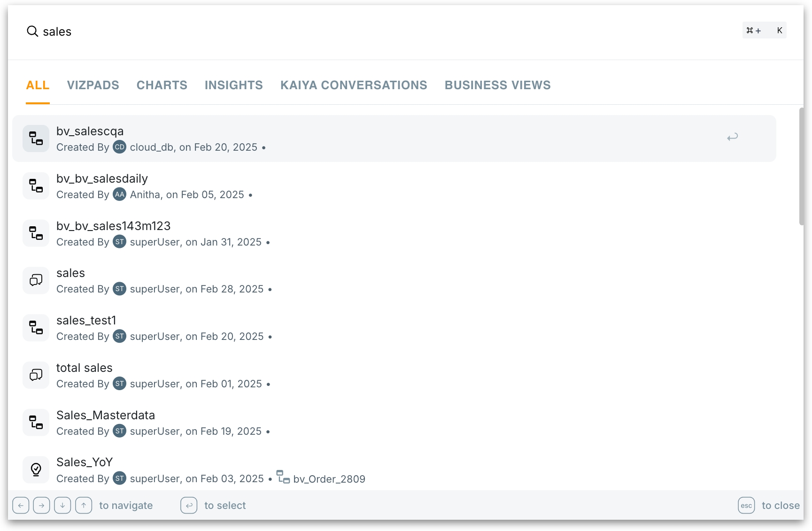Switch to the Vizpads tab
The image size is (812, 531).
coord(93,85)
